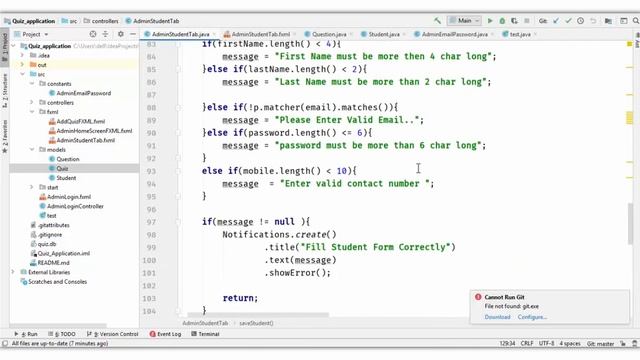Collapse the Quiz_application root folder
Image resolution: width=640 pixels, height=360 pixels.
click(x=13, y=46)
